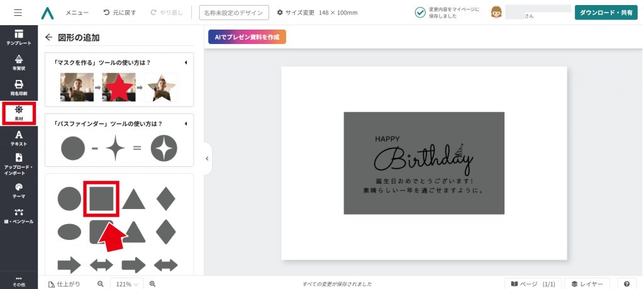Open the テンプレート sidebar panel
The width and height of the screenshot is (644, 289).
(19, 37)
